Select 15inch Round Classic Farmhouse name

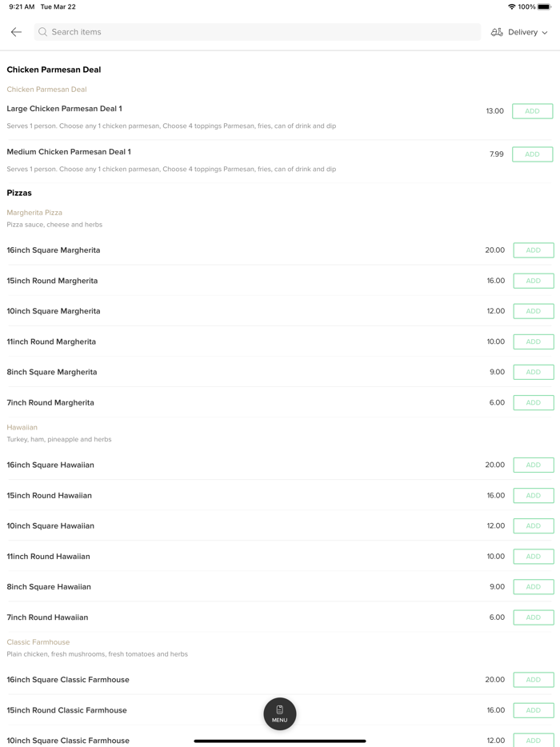66,710
